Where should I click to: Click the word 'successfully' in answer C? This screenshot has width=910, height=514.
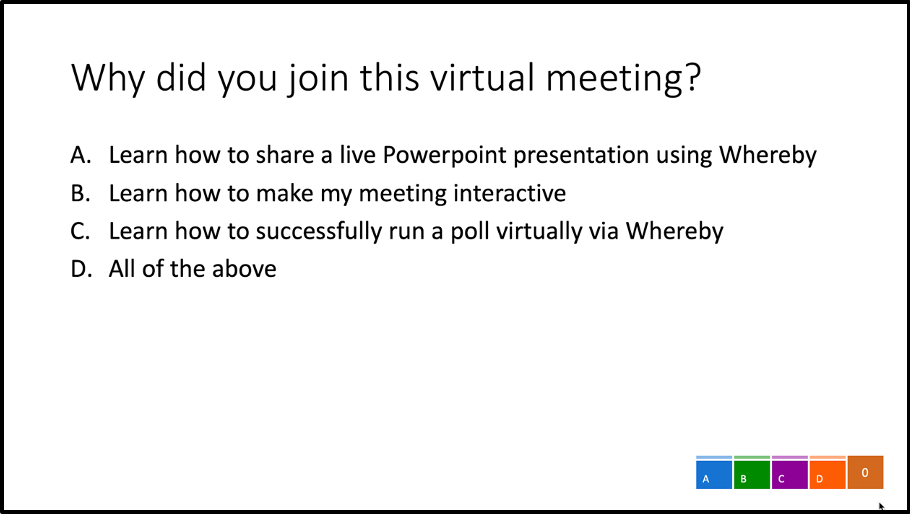tap(319, 231)
